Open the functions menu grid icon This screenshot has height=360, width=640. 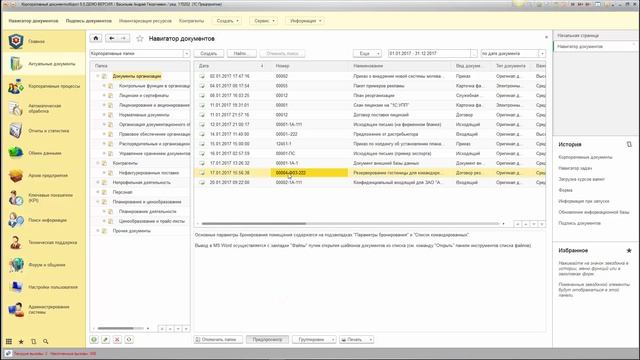[9, 341]
